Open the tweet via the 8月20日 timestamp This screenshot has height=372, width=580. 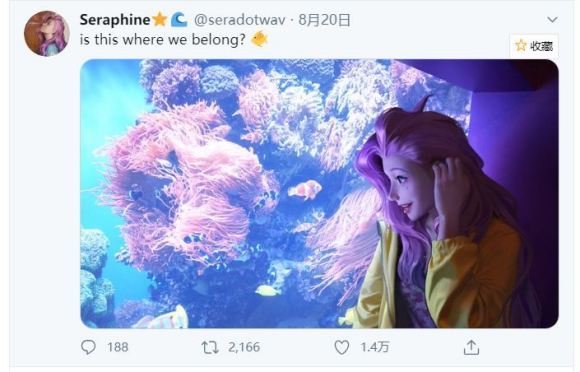(x=324, y=20)
